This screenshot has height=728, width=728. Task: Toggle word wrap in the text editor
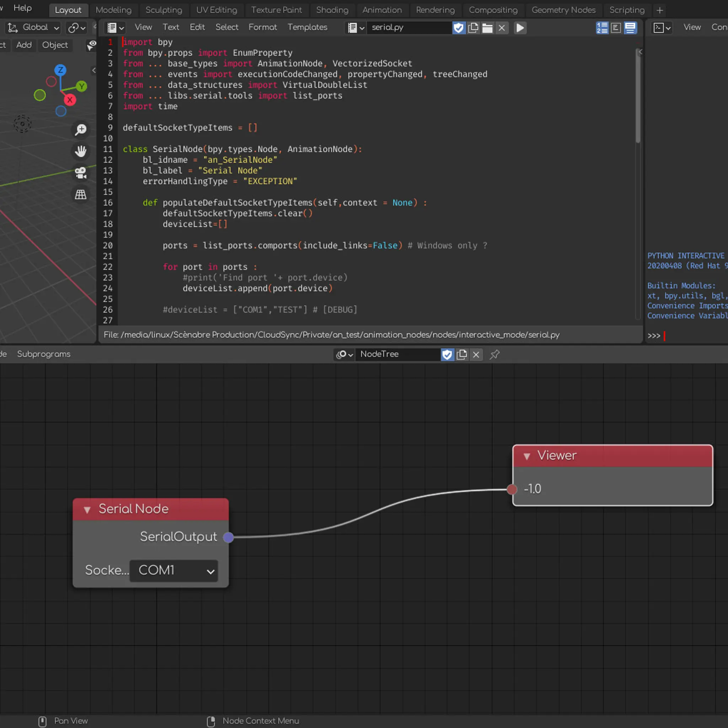tap(616, 27)
